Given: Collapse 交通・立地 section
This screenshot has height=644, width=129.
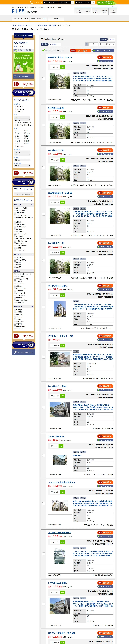Looking at the screenshot, I should [24, 205].
